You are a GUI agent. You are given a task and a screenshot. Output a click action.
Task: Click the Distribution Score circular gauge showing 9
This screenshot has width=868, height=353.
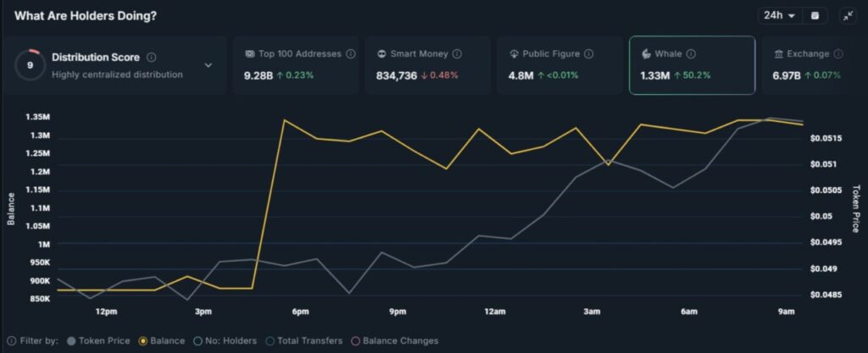click(x=31, y=64)
